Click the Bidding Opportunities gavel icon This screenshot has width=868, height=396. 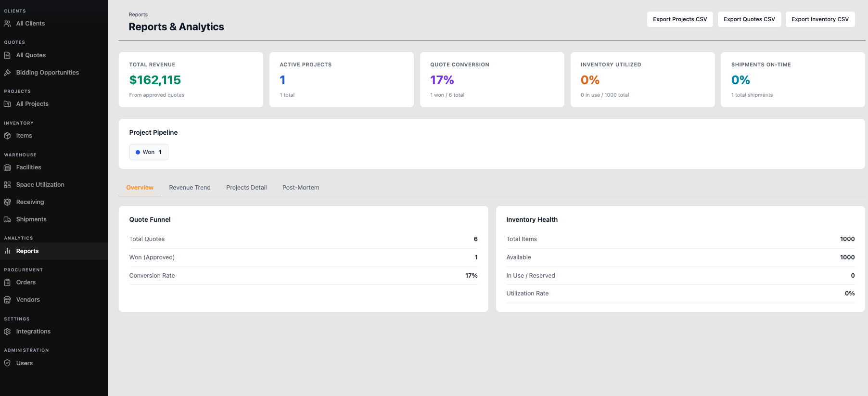coord(7,73)
